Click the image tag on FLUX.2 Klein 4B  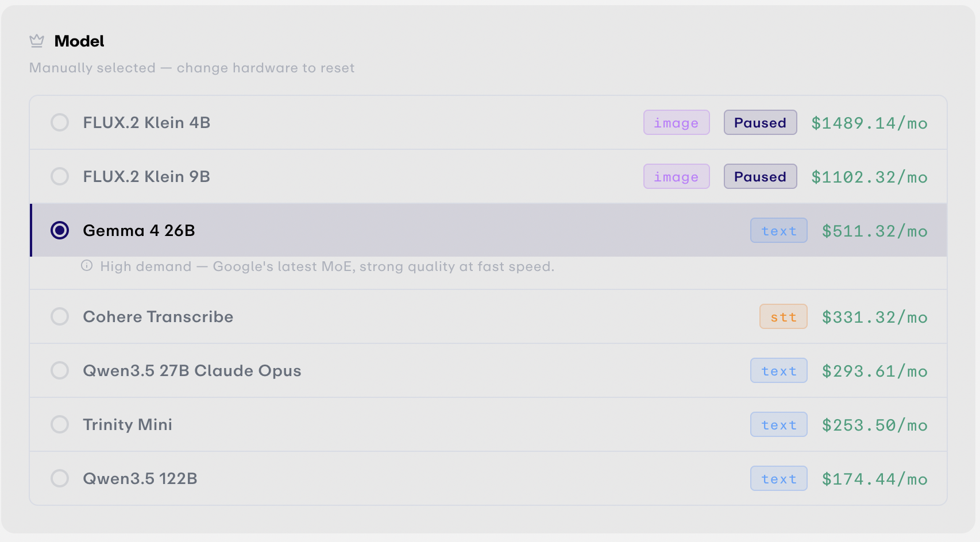tap(676, 122)
